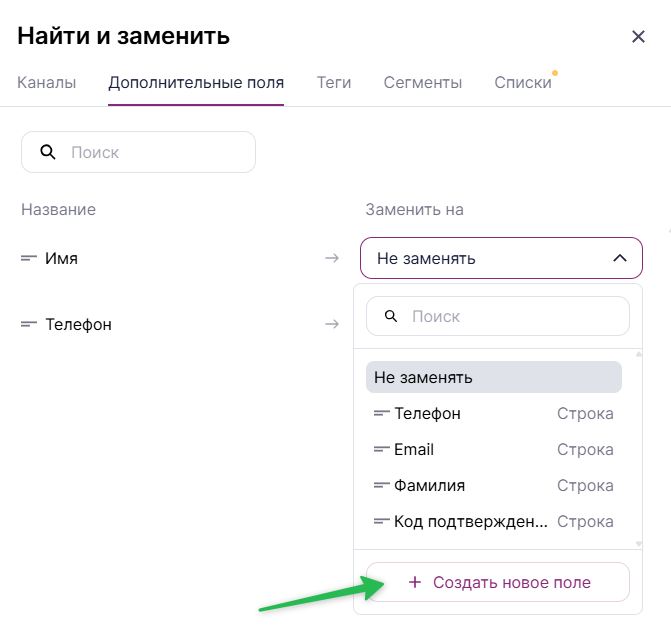Viewport: 671px width, 629px height.
Task: Click the field icon beside Код подтвержден...
Action: pos(381,521)
